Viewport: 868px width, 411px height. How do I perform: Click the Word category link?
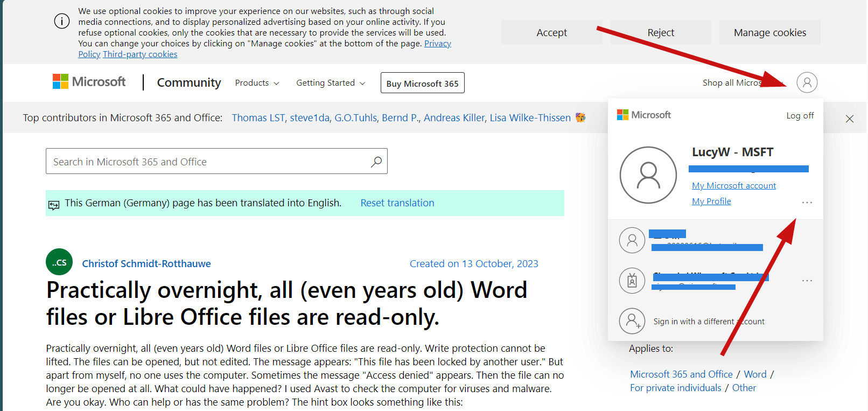tap(755, 374)
